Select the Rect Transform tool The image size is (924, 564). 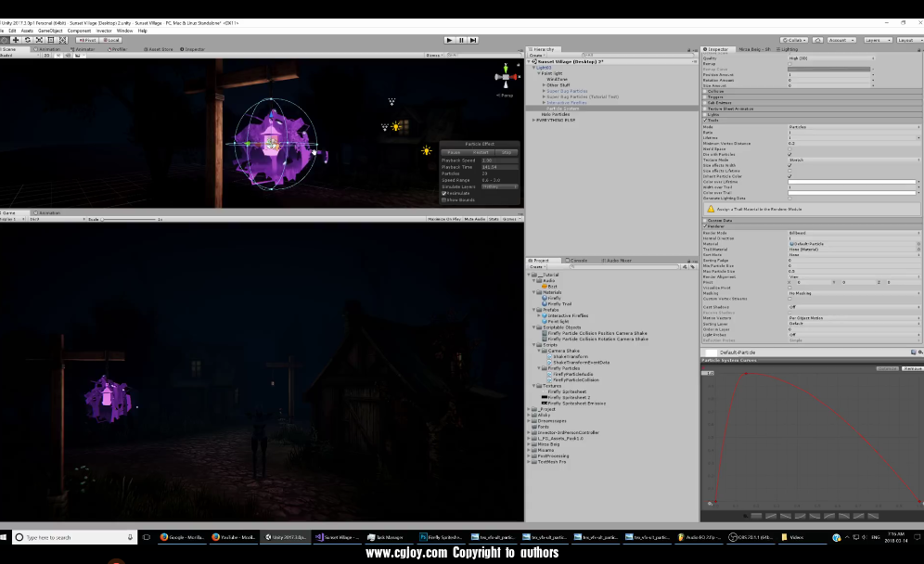[x=52, y=40]
